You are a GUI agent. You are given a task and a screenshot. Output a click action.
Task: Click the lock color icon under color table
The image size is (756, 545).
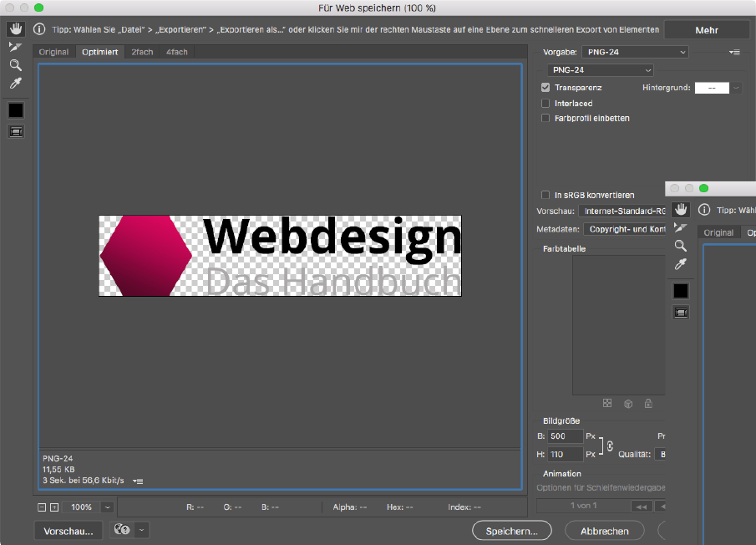[x=648, y=403]
